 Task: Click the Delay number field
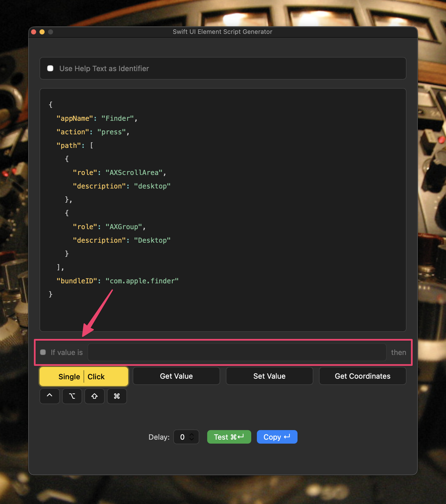point(182,437)
